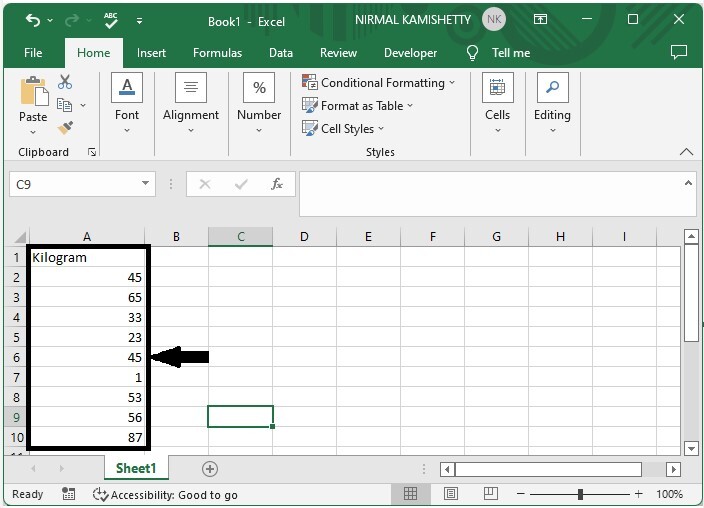The width and height of the screenshot is (704, 508).
Task: Click the Paste clipboard icon
Action: point(34,91)
